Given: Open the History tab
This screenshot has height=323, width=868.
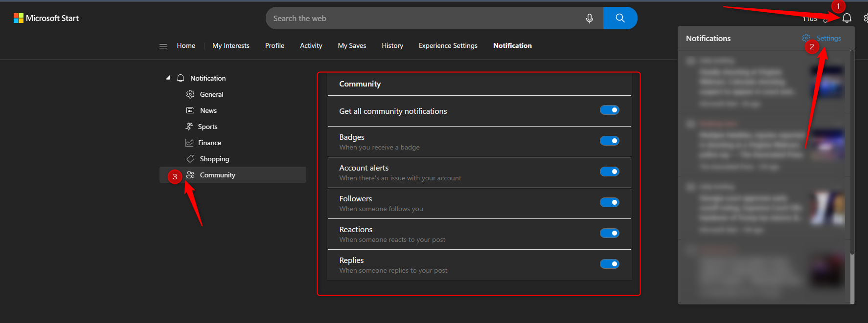Looking at the screenshot, I should pyautogui.click(x=392, y=45).
